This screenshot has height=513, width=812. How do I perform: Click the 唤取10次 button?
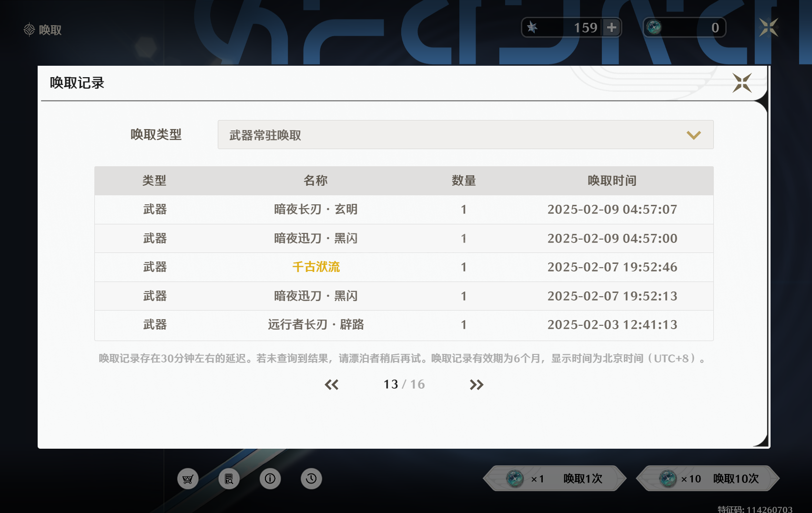click(x=708, y=479)
